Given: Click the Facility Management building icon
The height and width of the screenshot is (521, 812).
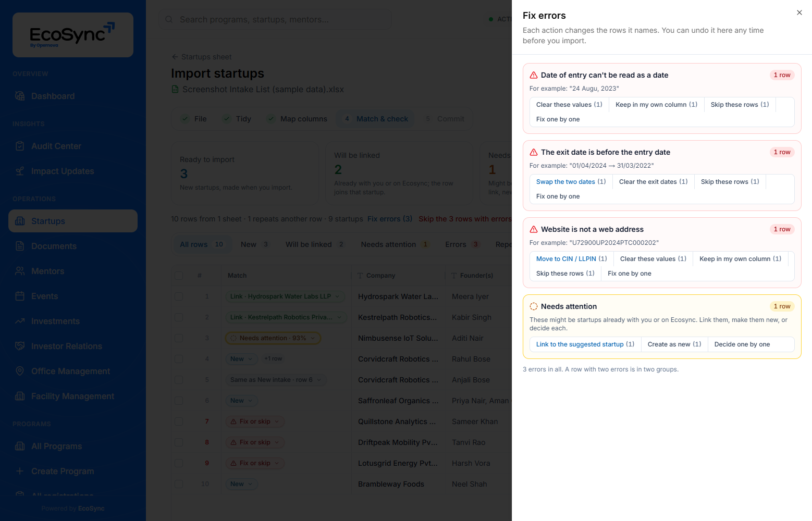Looking at the screenshot, I should point(20,396).
